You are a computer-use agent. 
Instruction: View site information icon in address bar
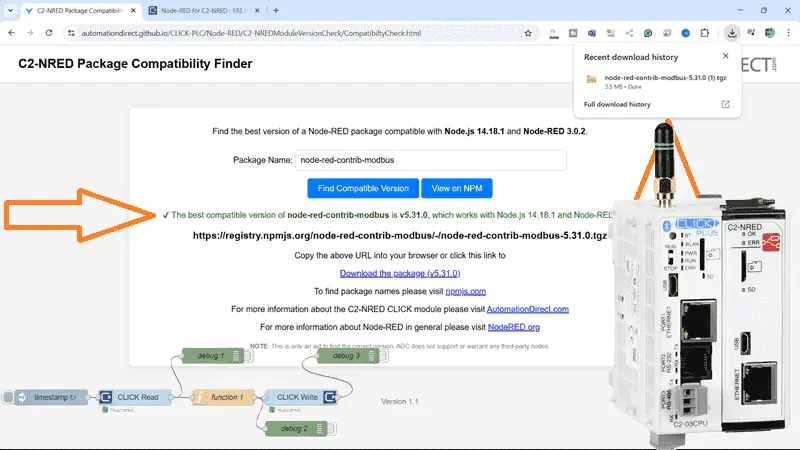pyautogui.click(x=71, y=33)
